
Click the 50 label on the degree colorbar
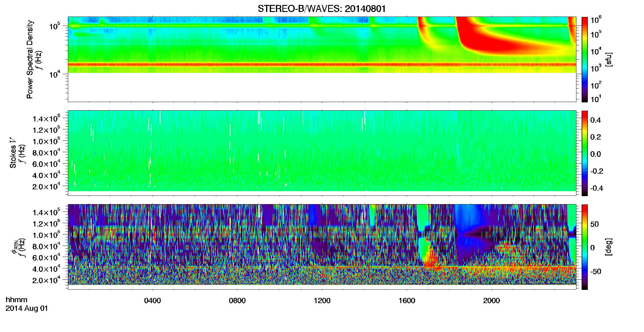595,224
